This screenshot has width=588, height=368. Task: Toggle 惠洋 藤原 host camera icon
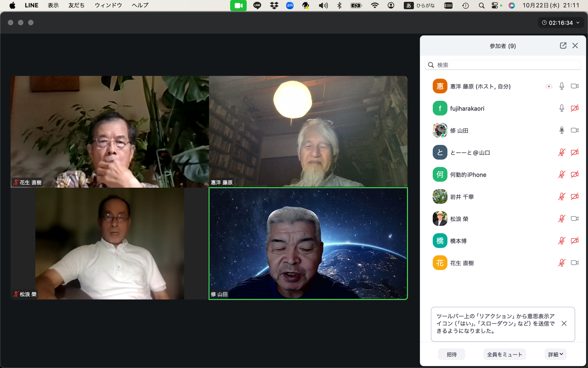575,86
